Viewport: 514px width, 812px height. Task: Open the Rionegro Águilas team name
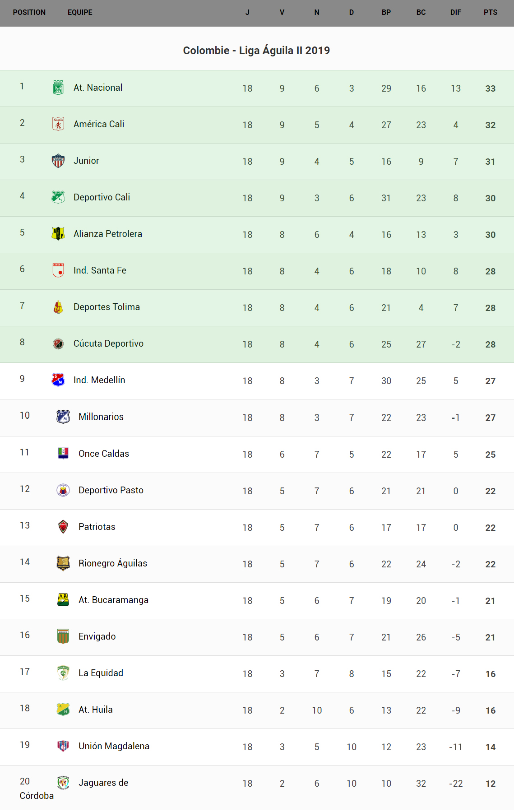113,563
